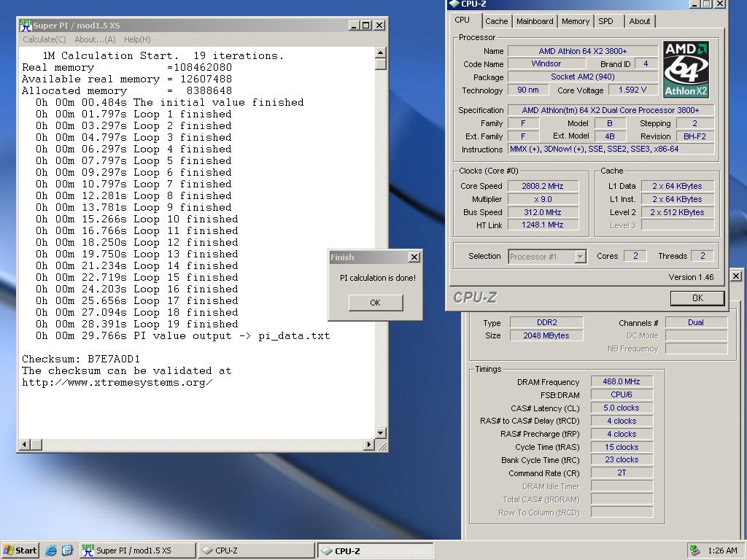Click the Super PI window resize grip
Viewport: 747px width, 560px height.
tap(382, 446)
